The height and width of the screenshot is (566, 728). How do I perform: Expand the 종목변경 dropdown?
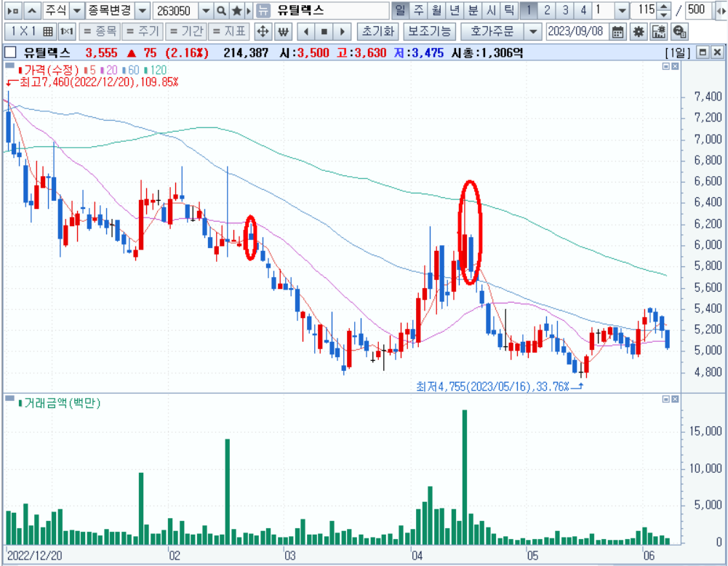[143, 10]
